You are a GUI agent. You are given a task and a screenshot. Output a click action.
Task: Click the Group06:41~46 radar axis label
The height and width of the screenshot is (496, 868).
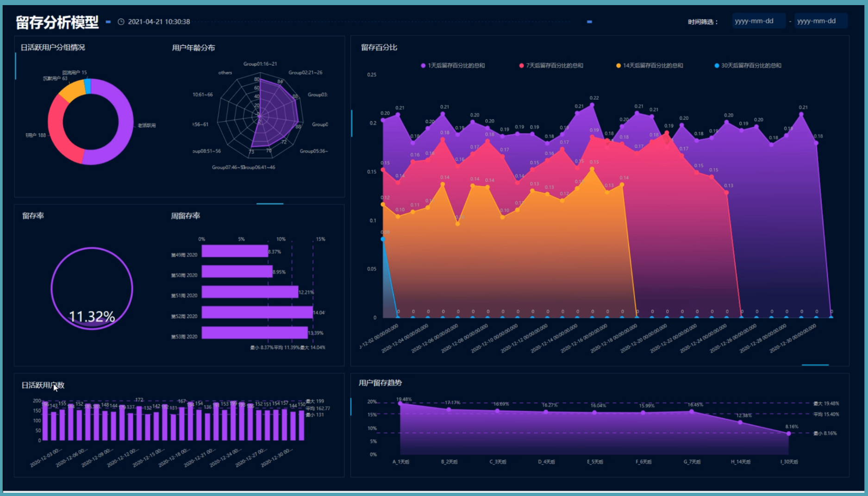(260, 167)
